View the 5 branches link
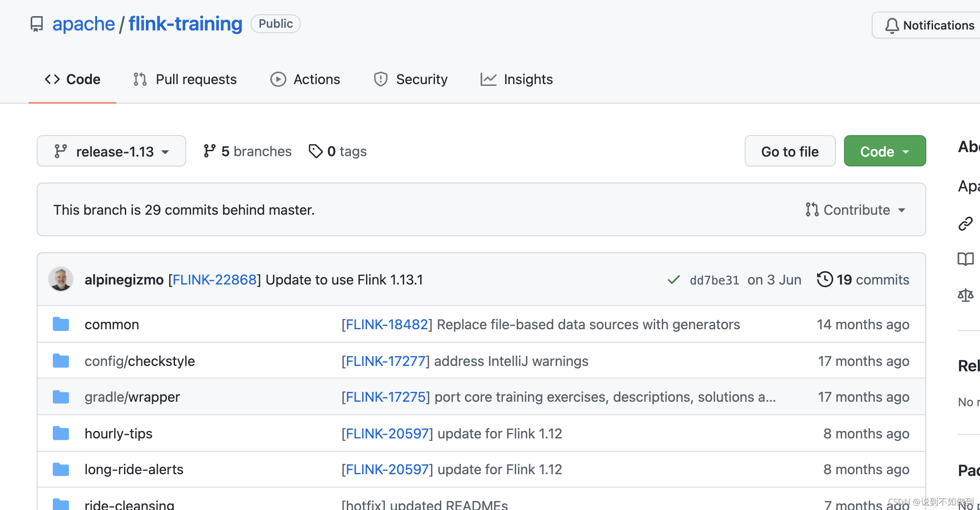This screenshot has width=980, height=510. [x=247, y=151]
